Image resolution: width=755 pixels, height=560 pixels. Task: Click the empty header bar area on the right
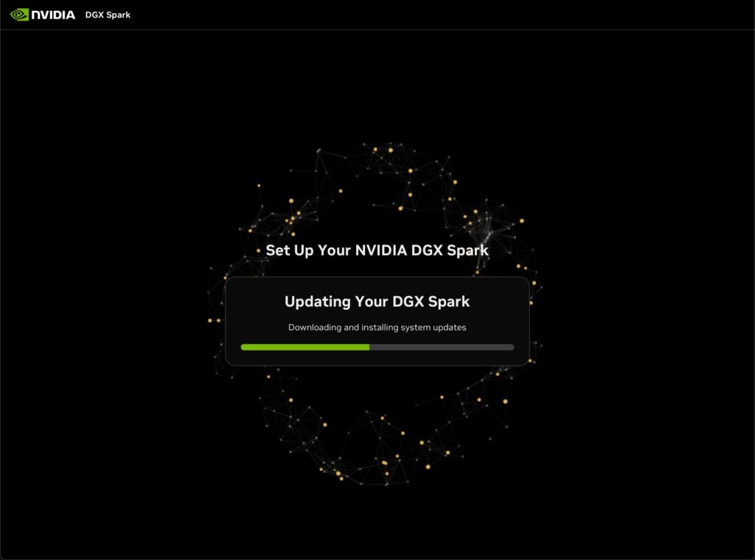[590, 15]
